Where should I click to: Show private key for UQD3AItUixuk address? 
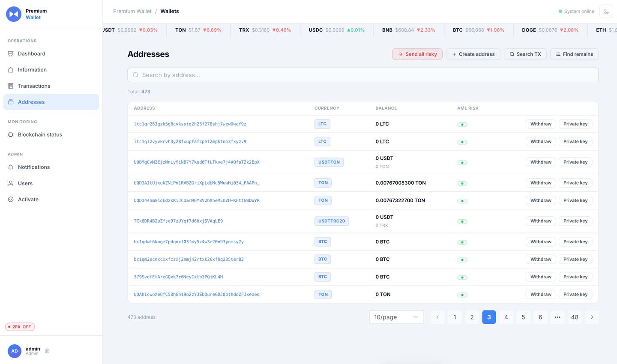point(575,183)
